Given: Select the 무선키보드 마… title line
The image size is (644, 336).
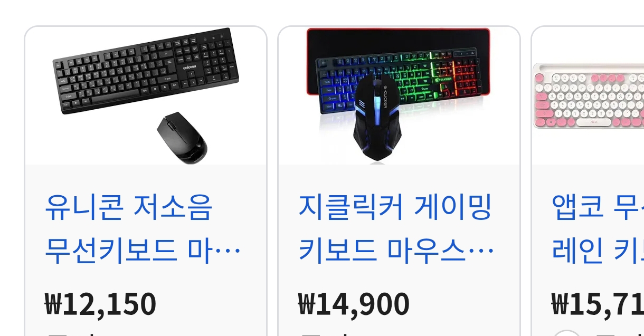Looking at the screenshot, I should [x=143, y=251].
